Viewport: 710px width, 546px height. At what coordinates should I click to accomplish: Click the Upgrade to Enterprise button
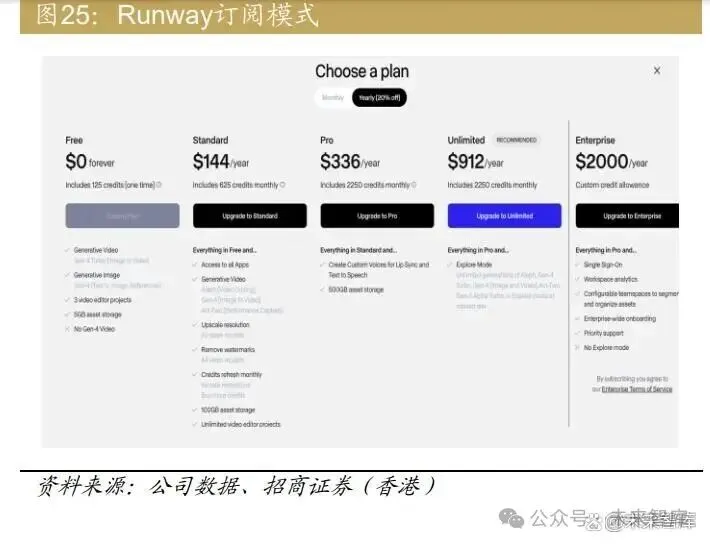pyautogui.click(x=627, y=216)
